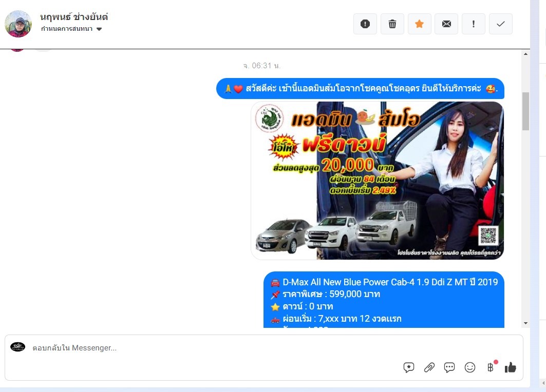The image size is (546, 392).
Task: Attach a file with paperclip icon
Action: 429,367
